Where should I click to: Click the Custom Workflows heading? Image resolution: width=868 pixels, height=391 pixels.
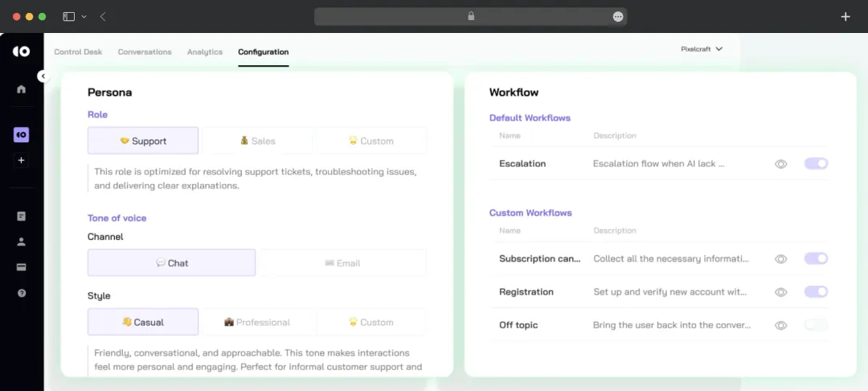[530, 212]
